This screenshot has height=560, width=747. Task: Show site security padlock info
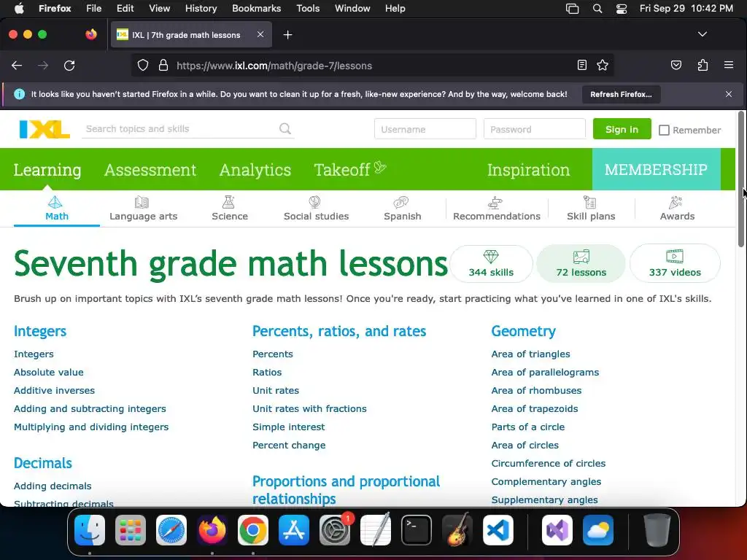tap(163, 65)
